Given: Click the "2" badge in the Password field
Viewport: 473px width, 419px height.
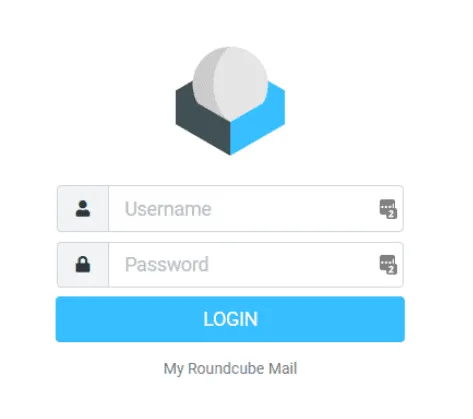Looking at the screenshot, I should click(392, 270).
